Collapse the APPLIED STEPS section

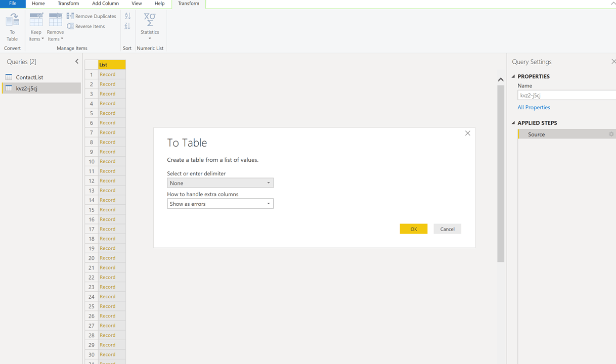pos(513,123)
